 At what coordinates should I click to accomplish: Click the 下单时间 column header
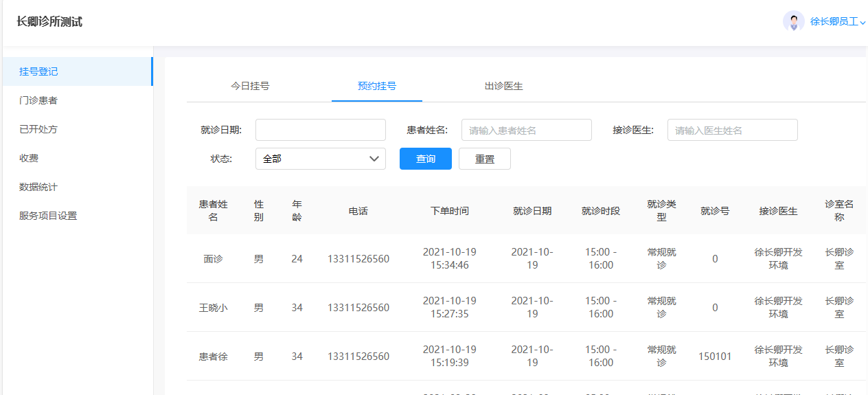450,211
